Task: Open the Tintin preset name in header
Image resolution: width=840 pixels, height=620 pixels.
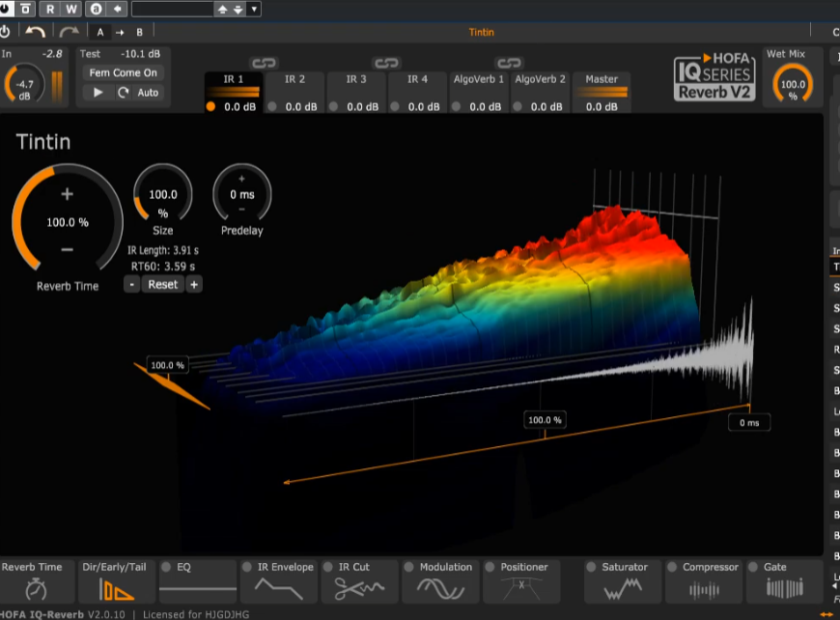Action: click(481, 32)
